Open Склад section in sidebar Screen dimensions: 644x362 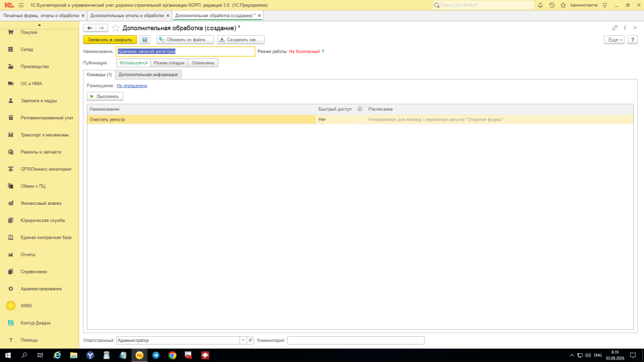[x=26, y=49]
